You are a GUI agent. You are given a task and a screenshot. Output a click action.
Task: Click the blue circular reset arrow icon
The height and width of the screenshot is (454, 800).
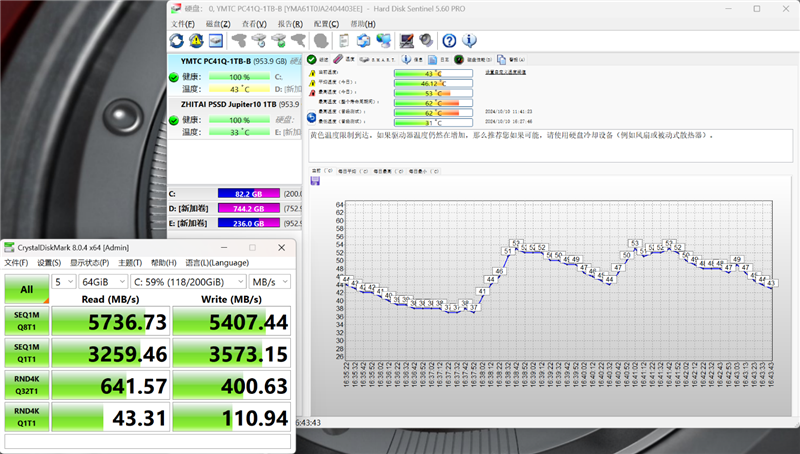(312, 117)
